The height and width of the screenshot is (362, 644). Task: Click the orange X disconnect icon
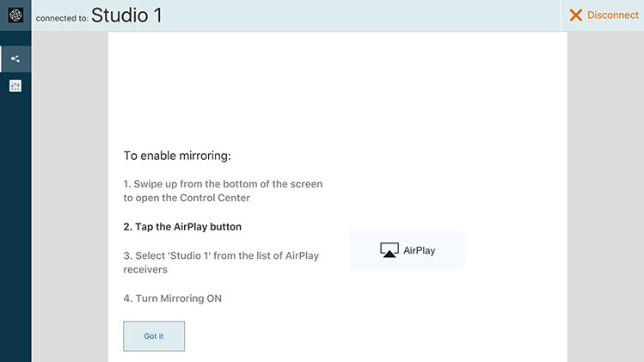click(576, 15)
